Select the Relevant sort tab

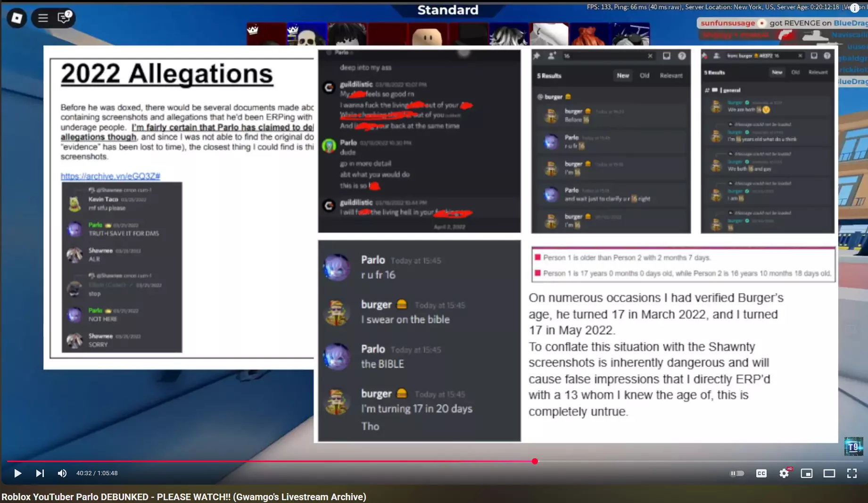[x=671, y=75]
